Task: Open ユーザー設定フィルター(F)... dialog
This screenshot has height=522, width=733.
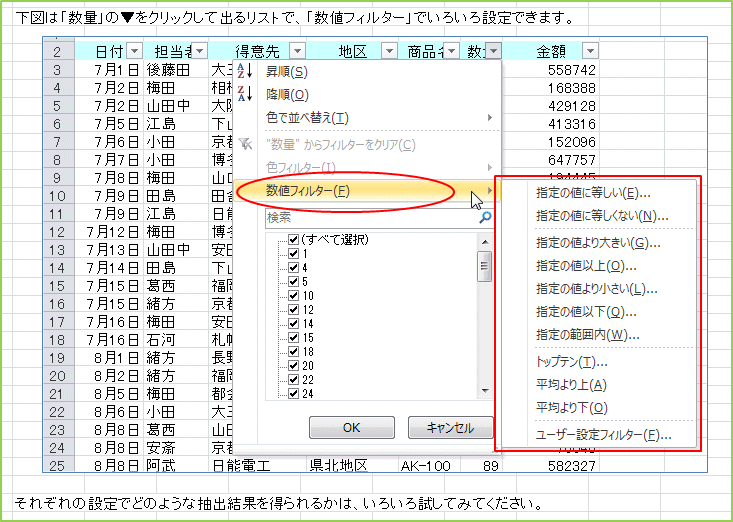Action: (604, 435)
